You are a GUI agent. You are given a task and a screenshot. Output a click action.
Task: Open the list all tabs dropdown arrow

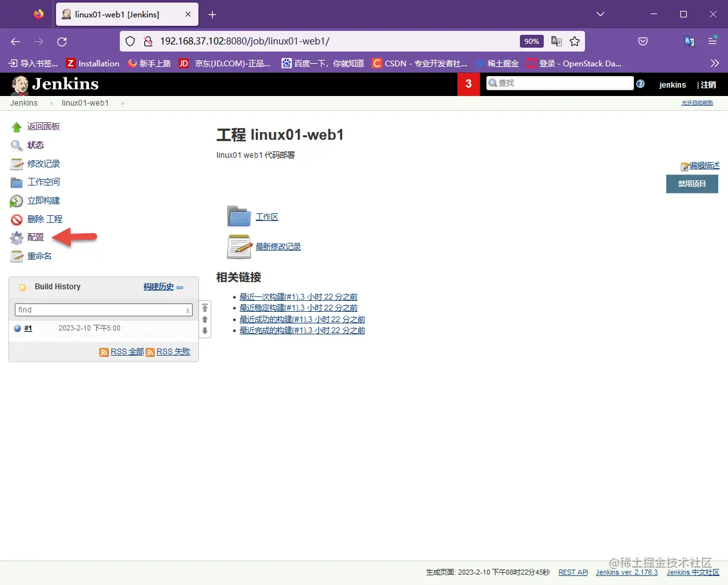point(600,14)
